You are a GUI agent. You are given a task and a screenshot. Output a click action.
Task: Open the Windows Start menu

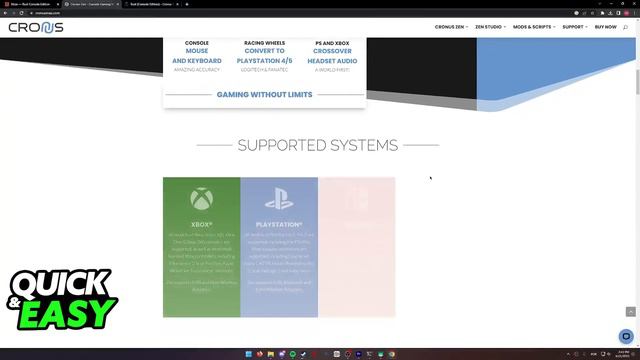[x=249, y=354]
